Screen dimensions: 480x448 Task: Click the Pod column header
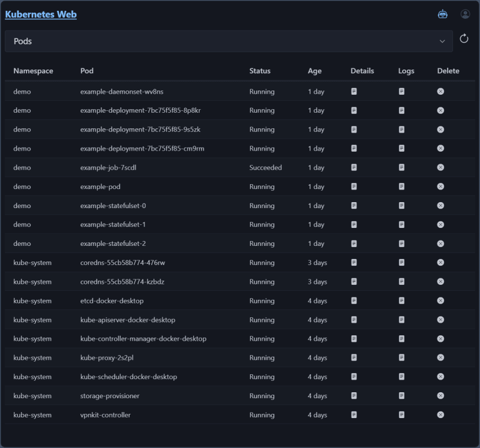point(87,71)
